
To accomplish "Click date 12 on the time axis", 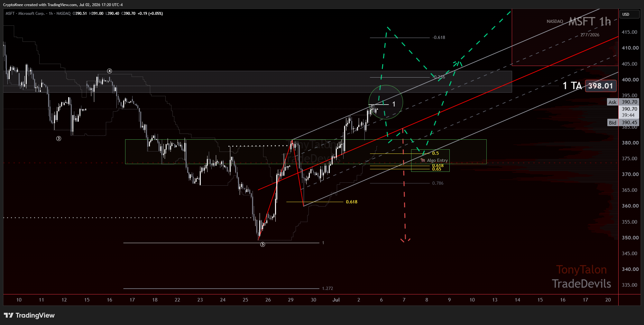I will [x=64, y=300].
